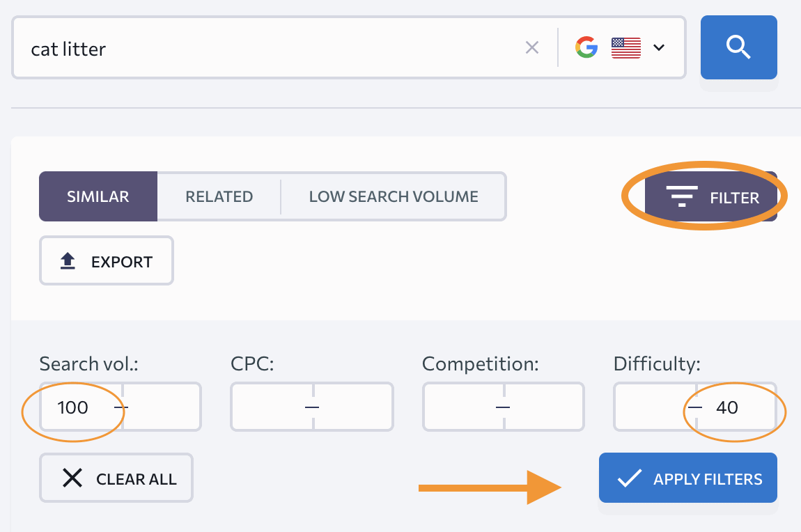Screen dimensions: 801x532
Task: Click the Clear All button
Action: (116, 478)
